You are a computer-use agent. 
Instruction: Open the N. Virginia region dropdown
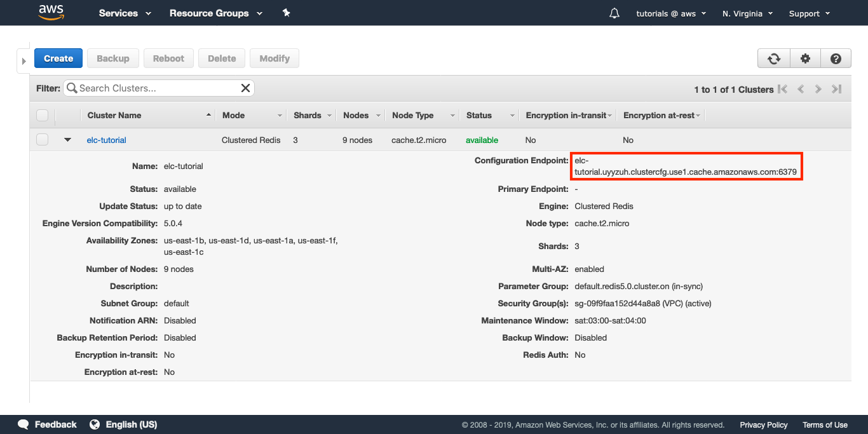point(747,13)
